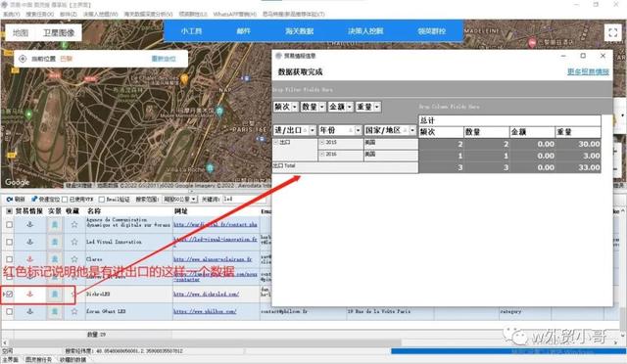Switch to the 决策人挖掘 blue tab
This screenshot has width=627, height=364.
tap(365, 30)
